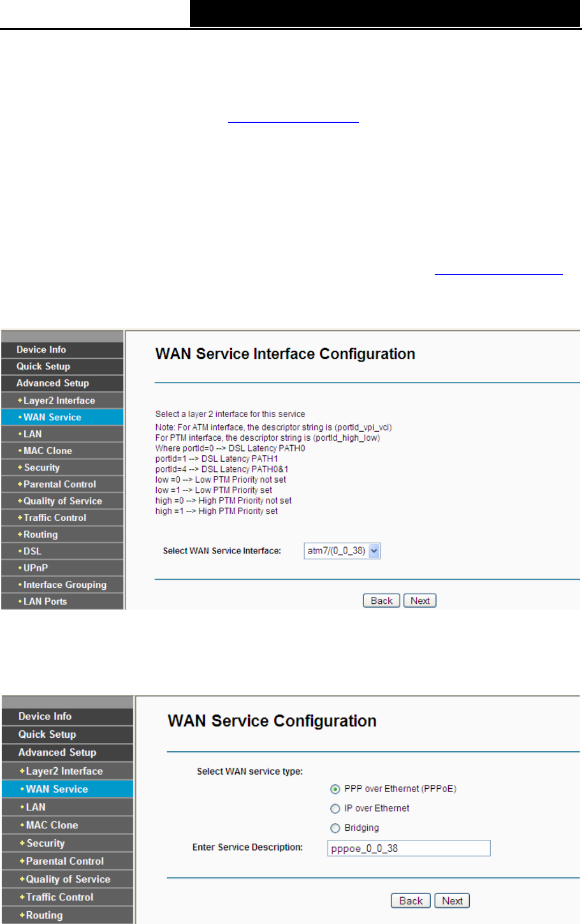This screenshot has height=924, width=582.
Task: Expand Parental Control in the service type page sidebar
Action: [68, 861]
